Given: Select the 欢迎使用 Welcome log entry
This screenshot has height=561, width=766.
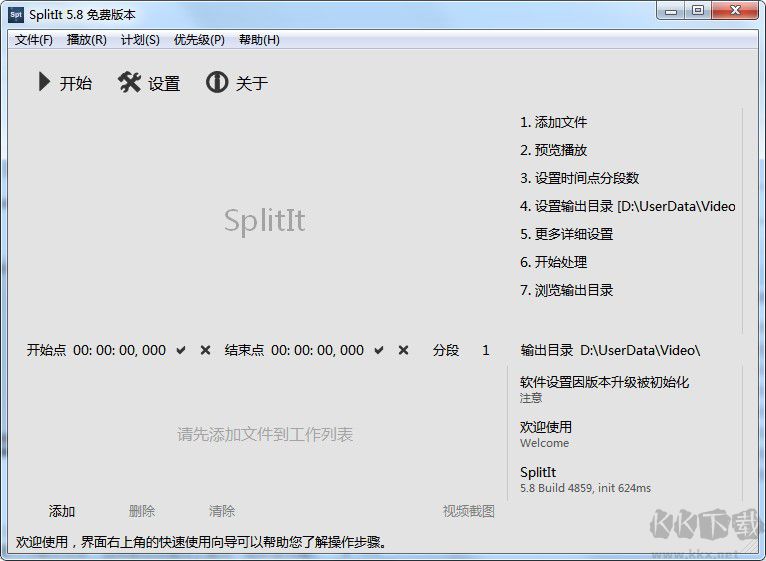Looking at the screenshot, I should 546,434.
